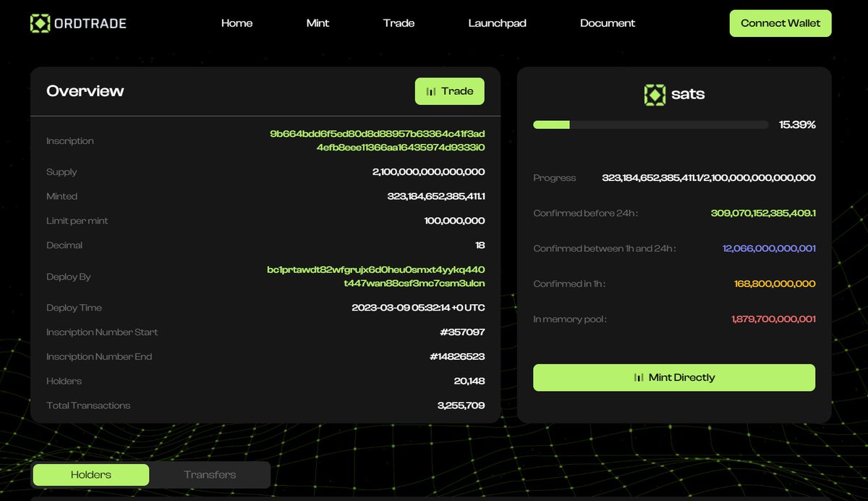Click the ORDTRADE brand name text
868x501 pixels.
point(90,23)
